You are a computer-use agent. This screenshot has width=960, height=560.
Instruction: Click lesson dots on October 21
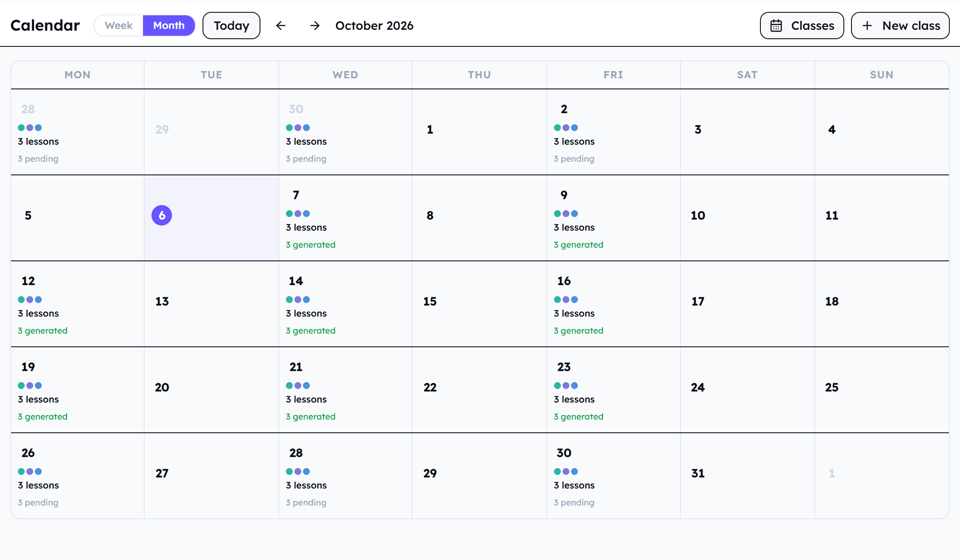click(298, 386)
